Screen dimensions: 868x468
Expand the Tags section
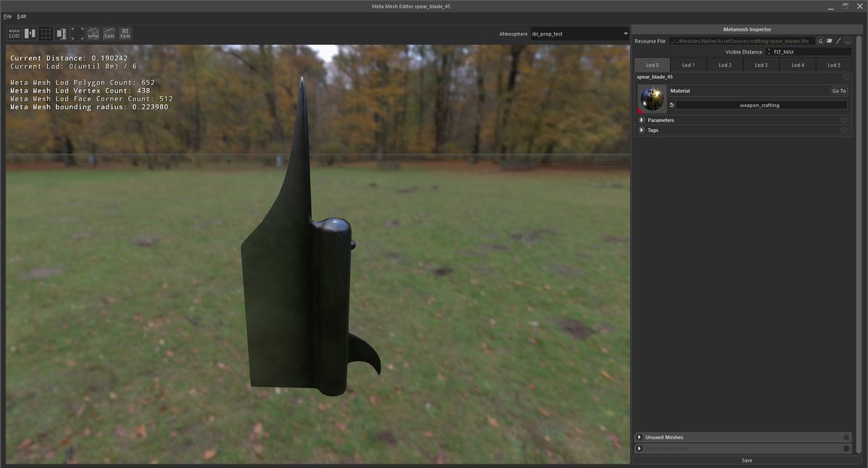(642, 130)
